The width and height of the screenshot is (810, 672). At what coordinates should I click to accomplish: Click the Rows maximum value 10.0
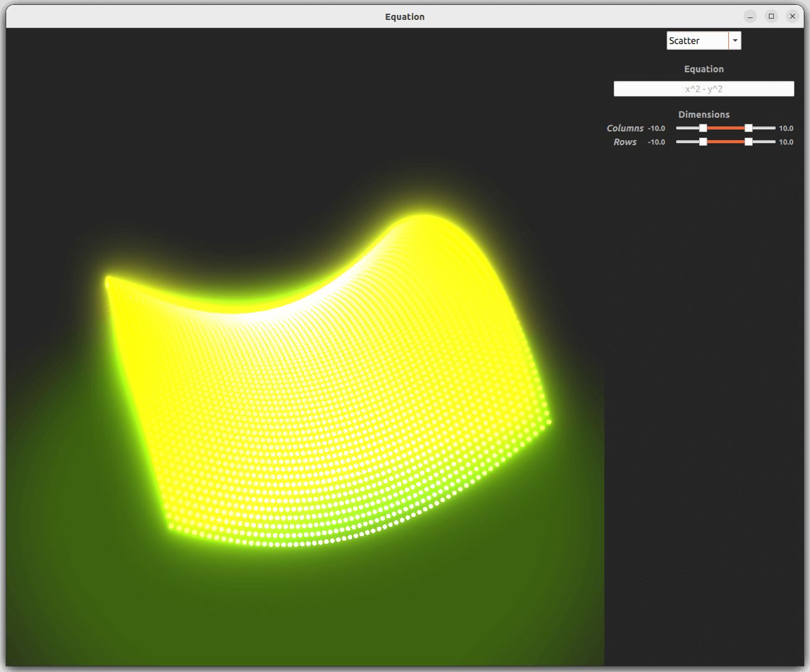pos(786,142)
